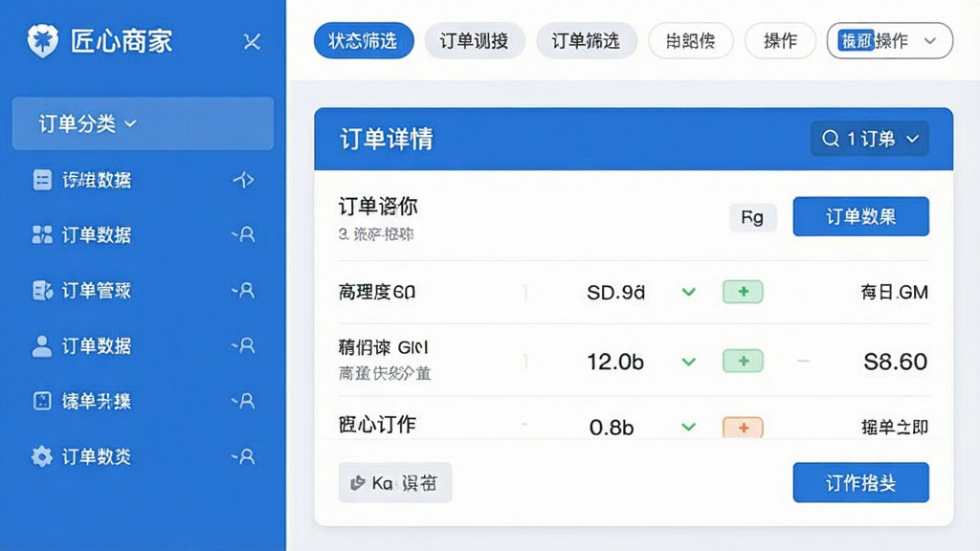The image size is (980, 551).
Task: Expand the green chevron next to 12.0b
Action: point(689,362)
